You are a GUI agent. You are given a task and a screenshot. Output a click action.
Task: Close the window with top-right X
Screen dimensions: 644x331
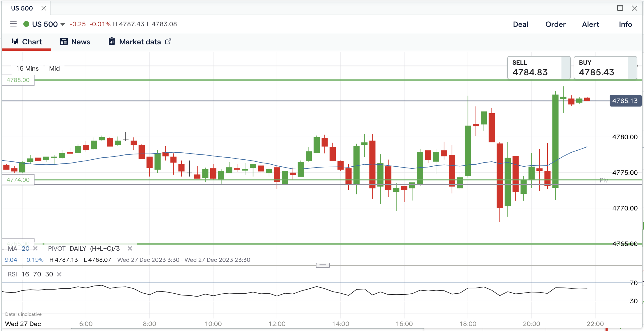point(635,8)
